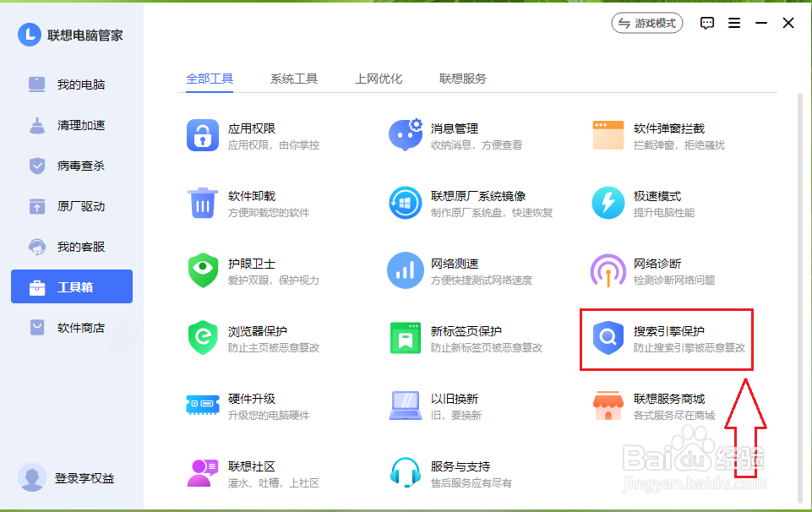
Task: Click the description 拦截弹窗，拒绝骚扰
Action: pyautogui.click(x=678, y=145)
